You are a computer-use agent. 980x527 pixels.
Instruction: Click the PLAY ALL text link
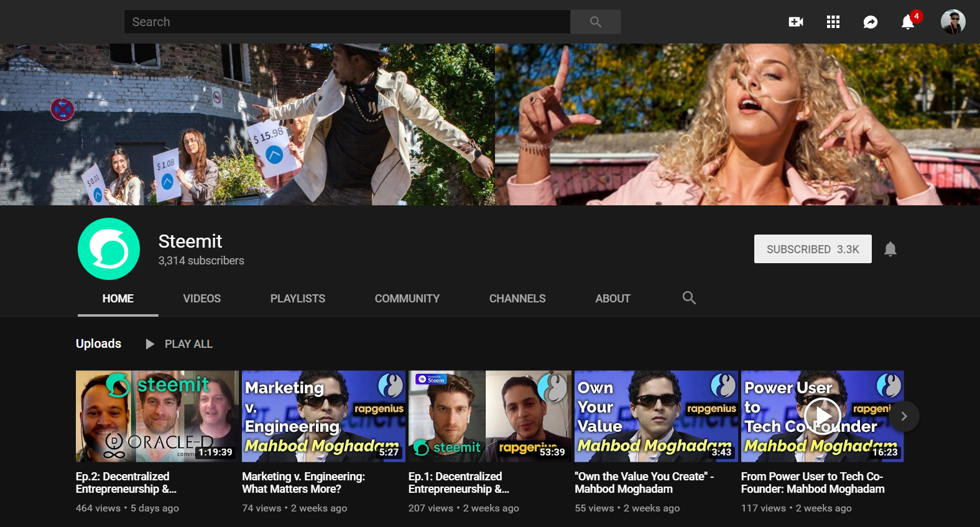tap(188, 344)
